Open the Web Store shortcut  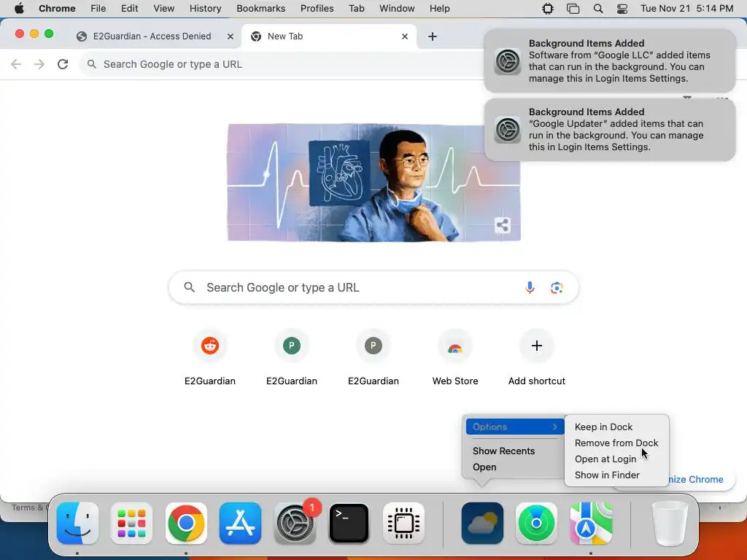point(455,346)
